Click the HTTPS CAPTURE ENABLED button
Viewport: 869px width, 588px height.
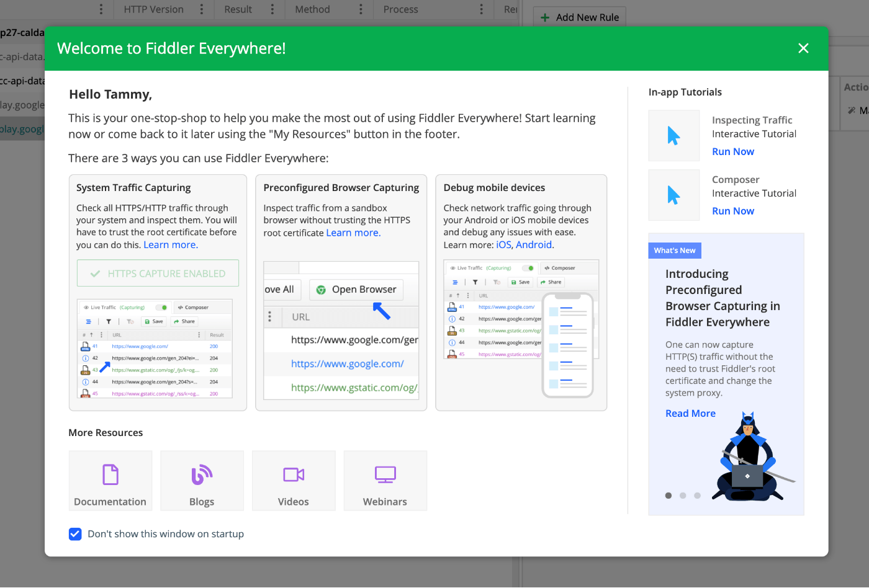click(x=158, y=274)
